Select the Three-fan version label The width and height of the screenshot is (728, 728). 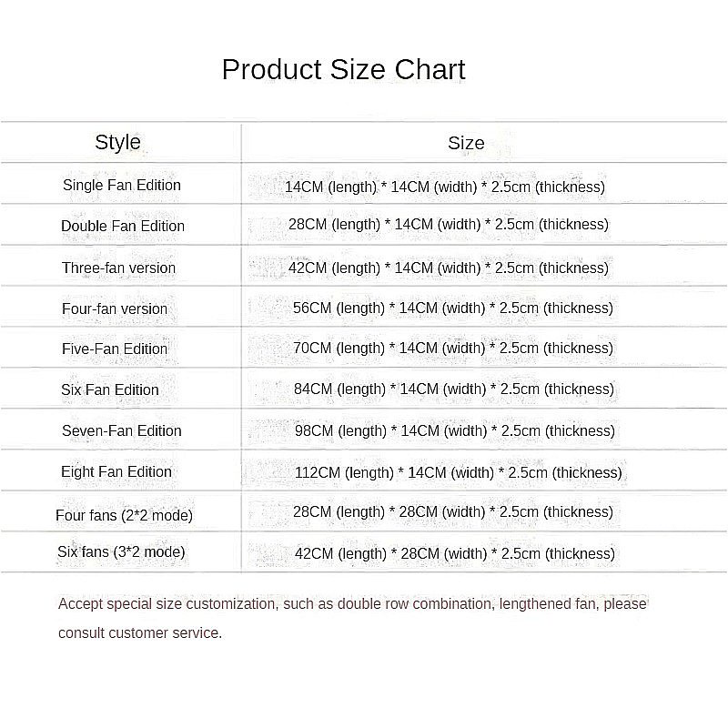click(118, 268)
